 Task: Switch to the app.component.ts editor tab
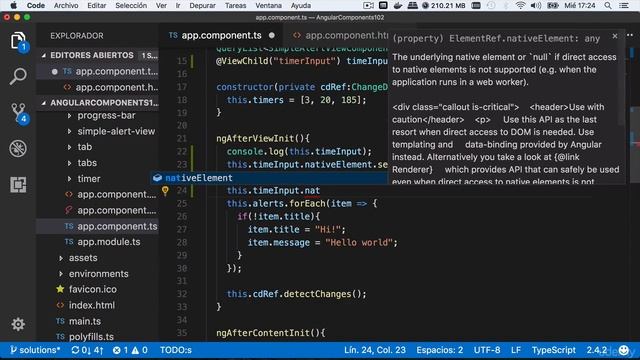click(221, 36)
